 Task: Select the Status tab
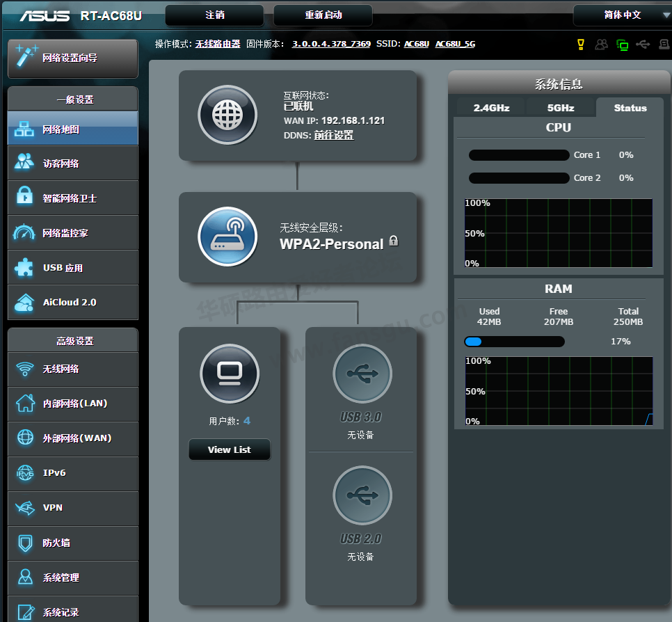(630, 108)
